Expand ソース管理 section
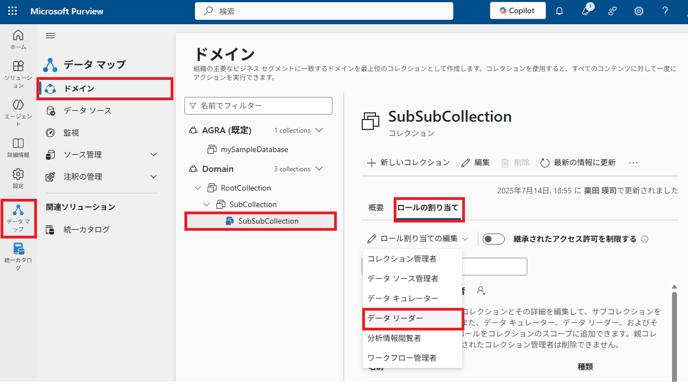This screenshot has height=385, width=688. (x=153, y=155)
